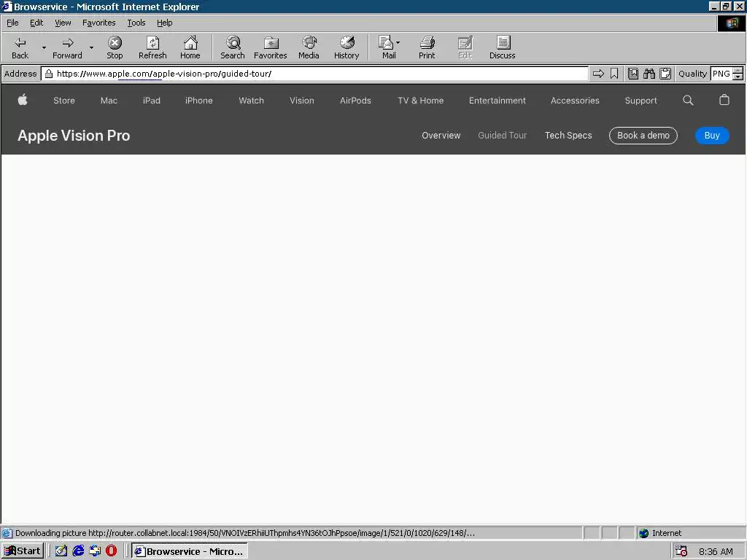Click the framed page icon left of the binoculars

[x=633, y=74]
